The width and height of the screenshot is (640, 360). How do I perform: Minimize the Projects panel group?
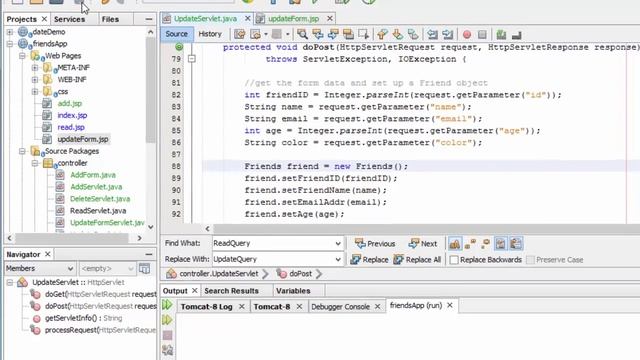149,19
